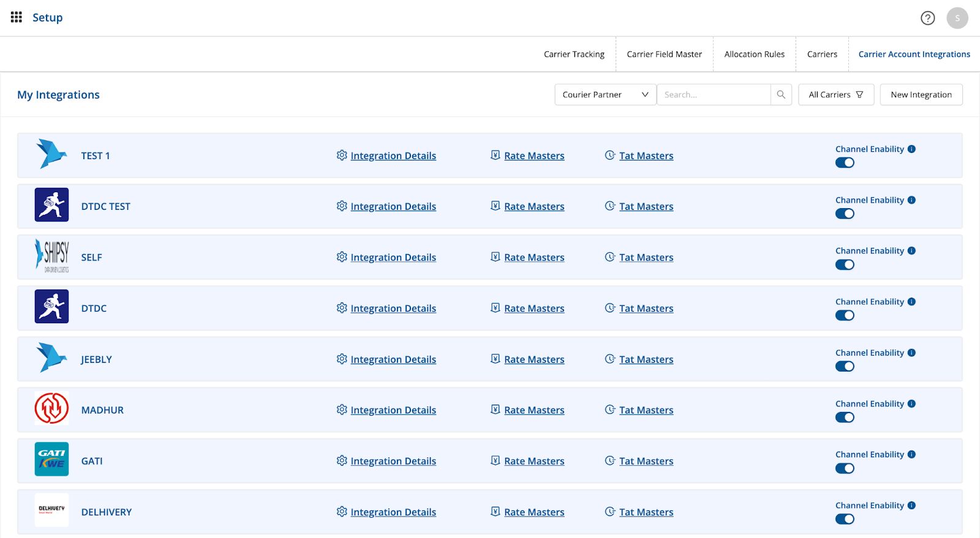The height and width of the screenshot is (538, 980).
Task: Toggle Channel Enability for JEEBLY
Action: 845,367
